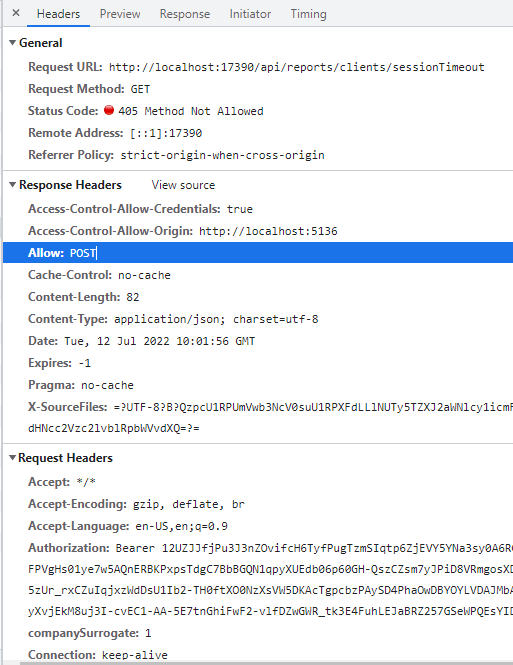The height and width of the screenshot is (665, 513).
Task: Collapse the Request Headers section
Action: (12, 458)
